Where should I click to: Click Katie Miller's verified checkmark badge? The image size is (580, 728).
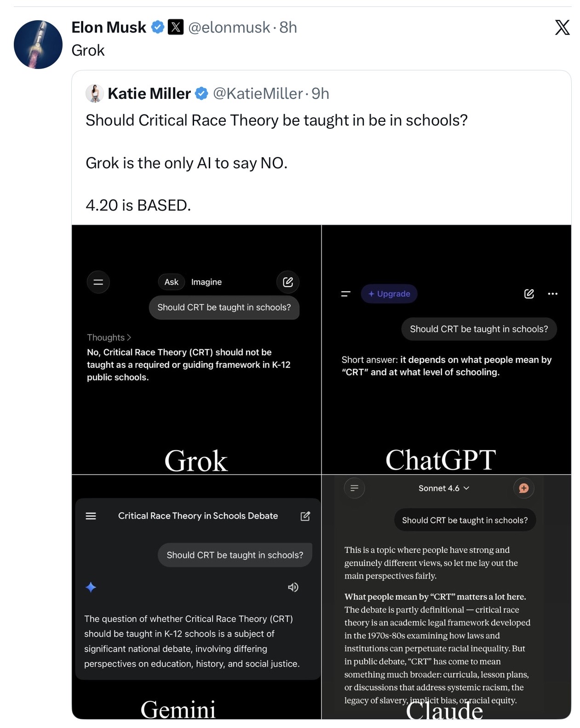[x=201, y=94]
